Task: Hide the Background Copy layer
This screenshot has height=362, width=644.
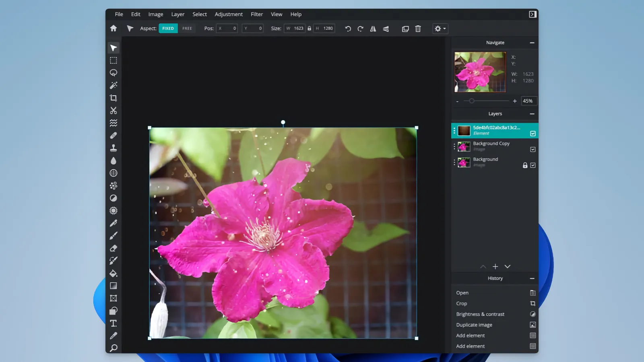Action: (533, 149)
